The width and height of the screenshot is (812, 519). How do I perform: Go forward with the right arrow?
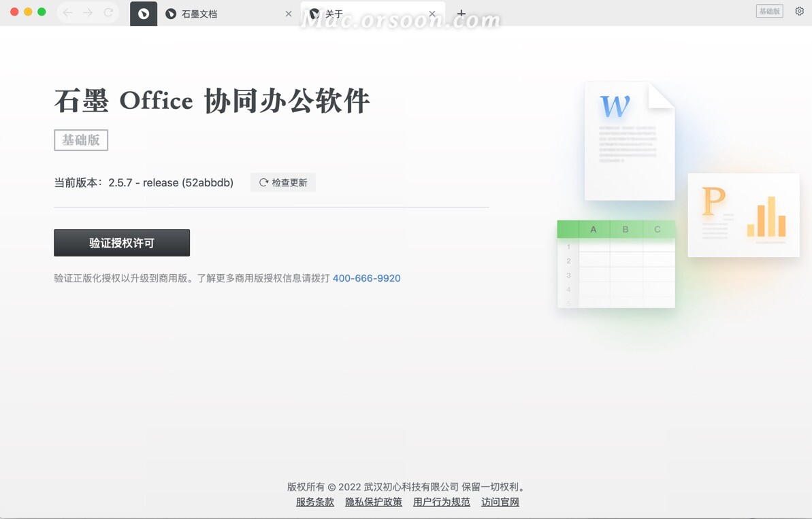pos(88,12)
